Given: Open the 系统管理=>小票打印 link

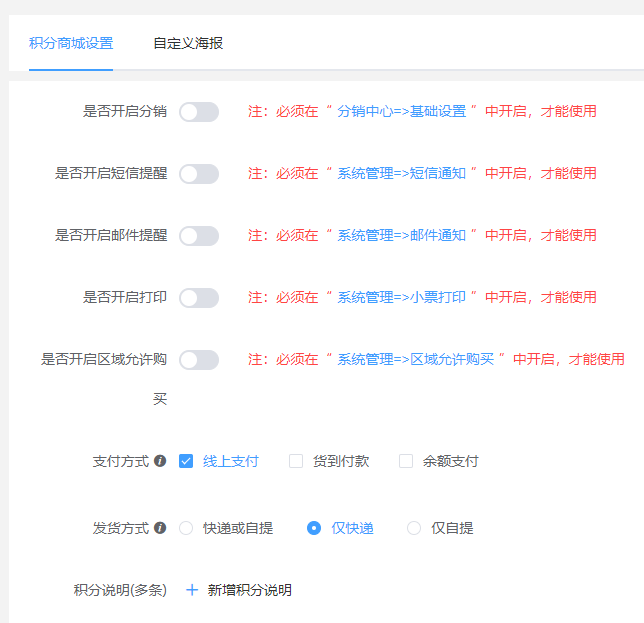Looking at the screenshot, I should 402,298.
